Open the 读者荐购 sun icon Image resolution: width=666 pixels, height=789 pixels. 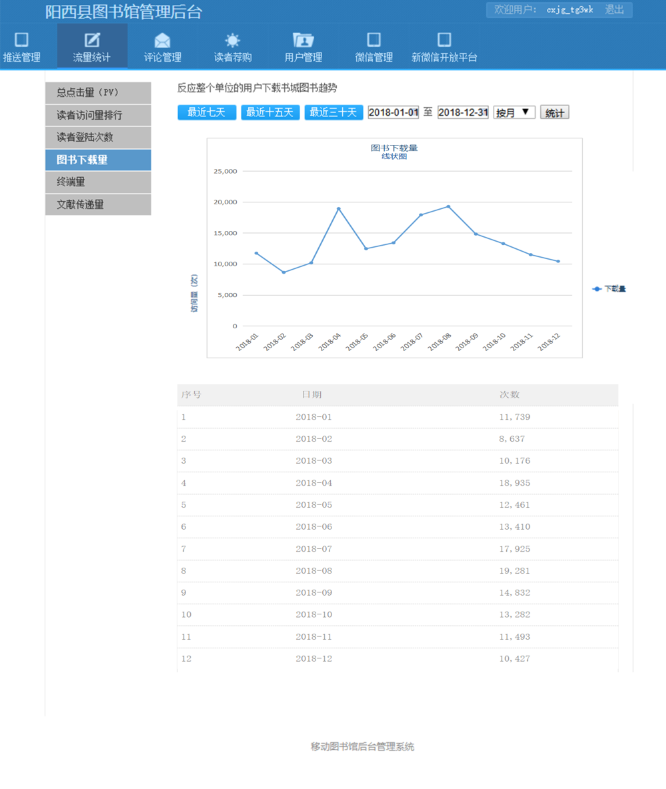(232, 40)
